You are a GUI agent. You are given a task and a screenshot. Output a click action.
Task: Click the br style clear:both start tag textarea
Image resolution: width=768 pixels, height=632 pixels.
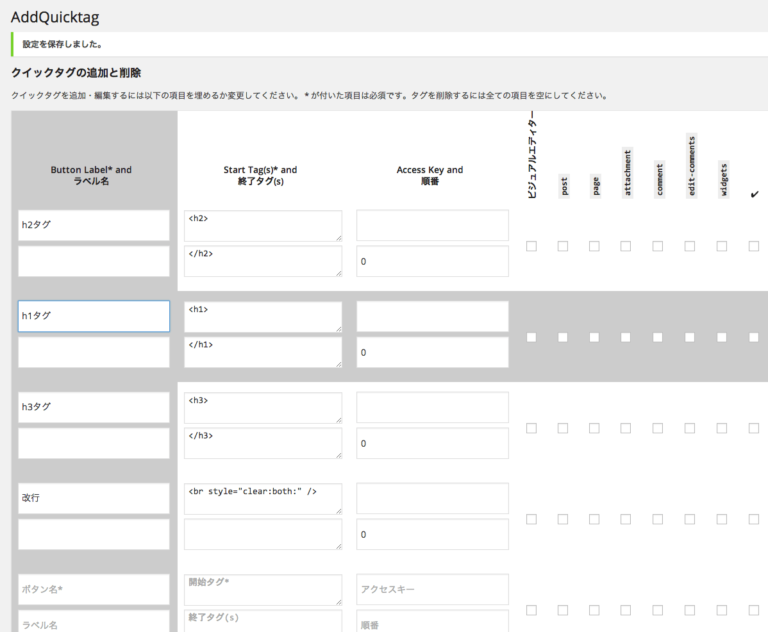[263, 499]
